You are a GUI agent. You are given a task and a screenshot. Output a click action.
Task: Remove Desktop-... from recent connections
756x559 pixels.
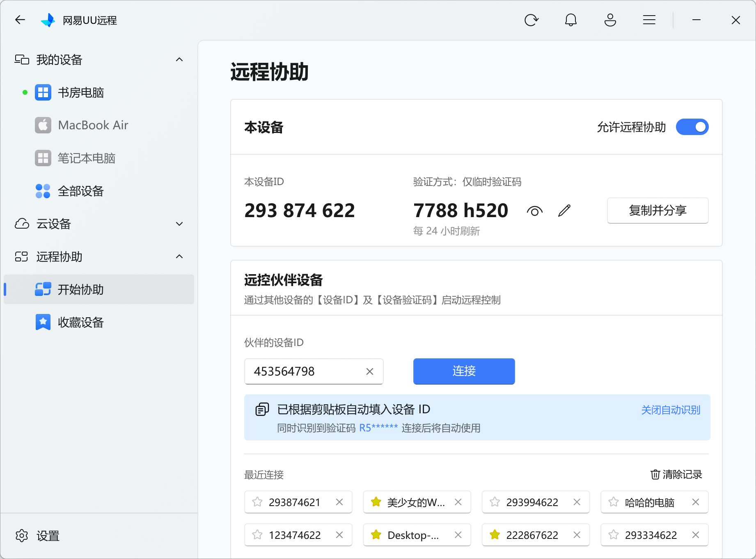458,535
